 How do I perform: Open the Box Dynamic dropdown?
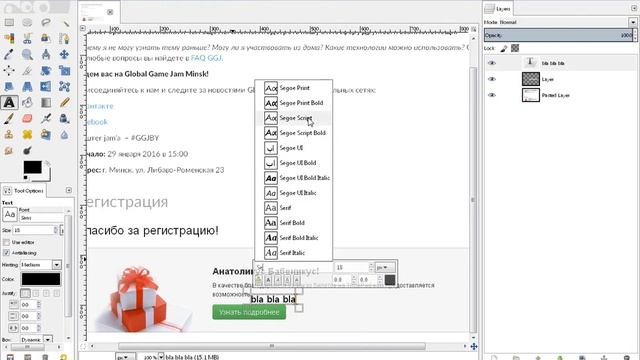[48, 340]
